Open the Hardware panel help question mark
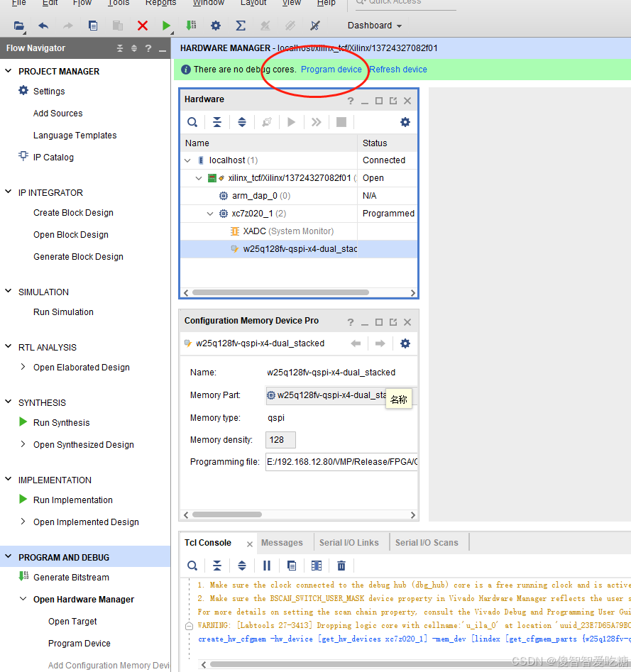The width and height of the screenshot is (631, 672). pos(351,101)
